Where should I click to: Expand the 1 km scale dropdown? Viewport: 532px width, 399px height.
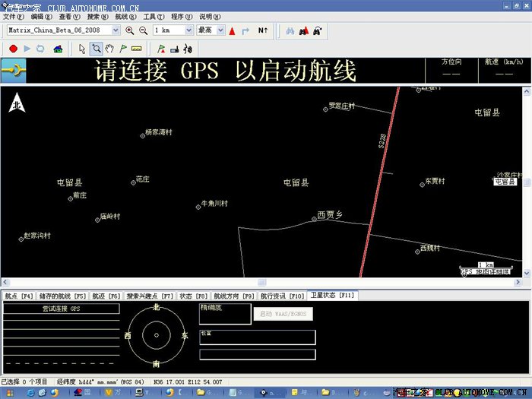pos(188,30)
